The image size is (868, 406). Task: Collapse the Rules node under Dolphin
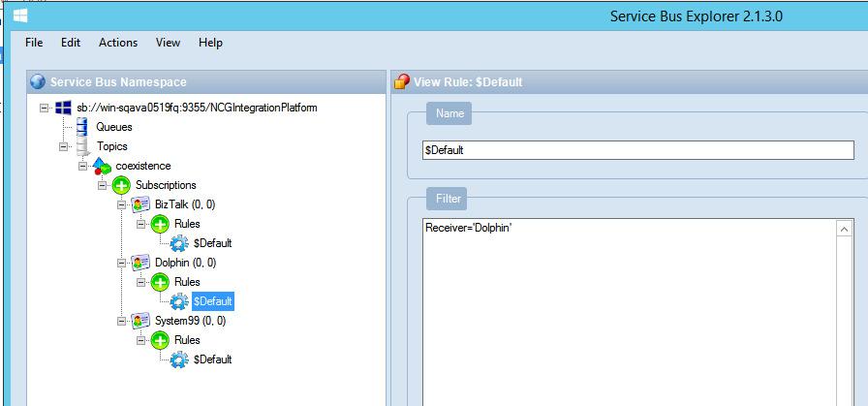coord(140,283)
